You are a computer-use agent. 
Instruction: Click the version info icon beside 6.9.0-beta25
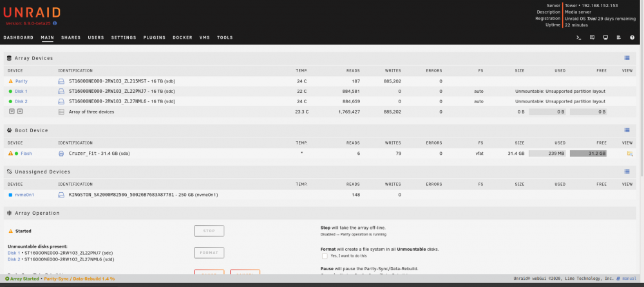point(55,23)
